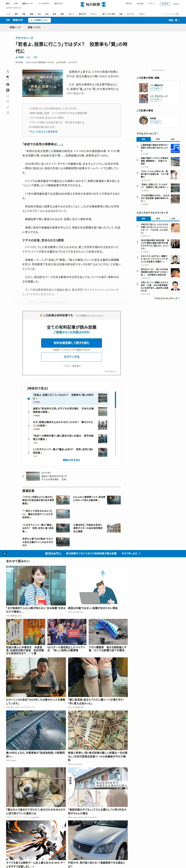
Task: Click 有料会員登録して続きを読む button
Action: tap(72, 343)
